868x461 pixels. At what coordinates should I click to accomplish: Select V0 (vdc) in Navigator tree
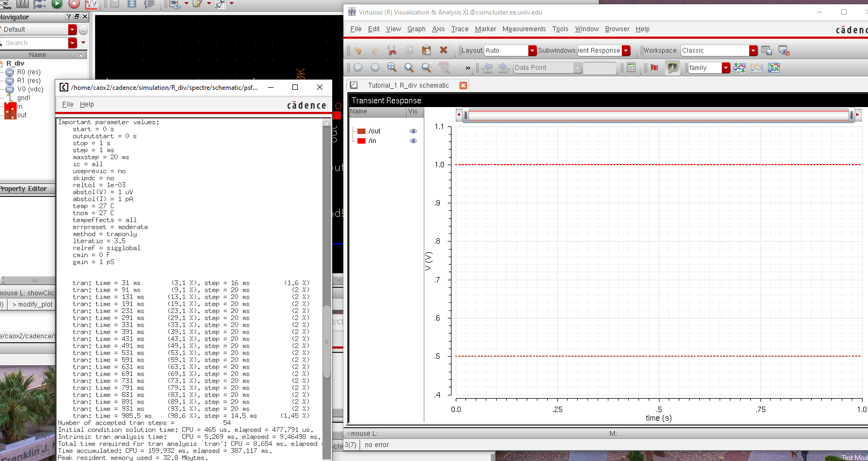(30, 89)
